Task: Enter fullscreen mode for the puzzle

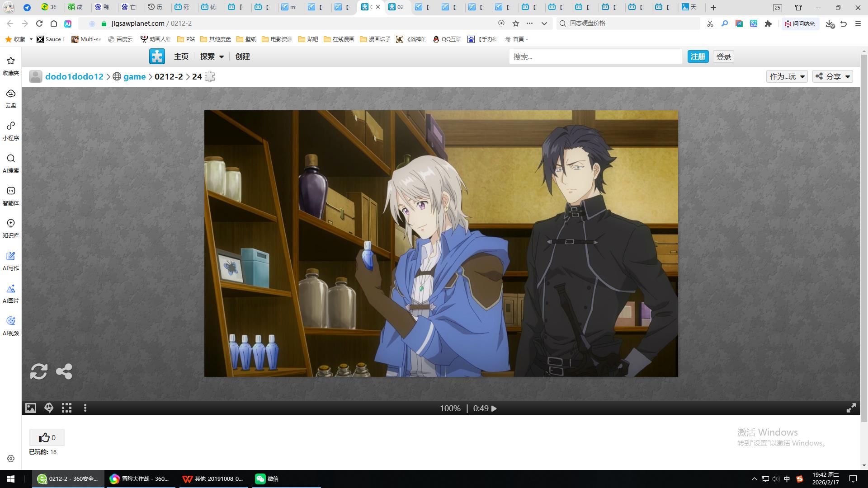Action: 851,408
